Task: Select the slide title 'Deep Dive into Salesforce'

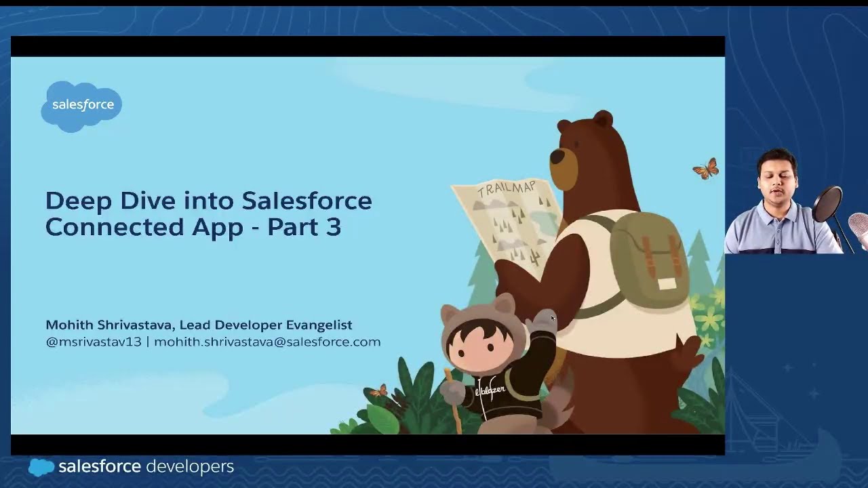Action: (x=208, y=201)
